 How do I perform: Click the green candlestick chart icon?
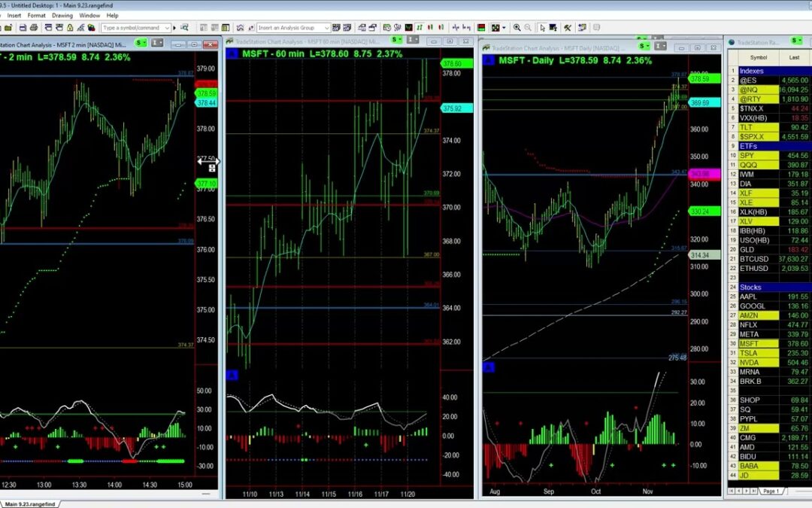click(409, 28)
